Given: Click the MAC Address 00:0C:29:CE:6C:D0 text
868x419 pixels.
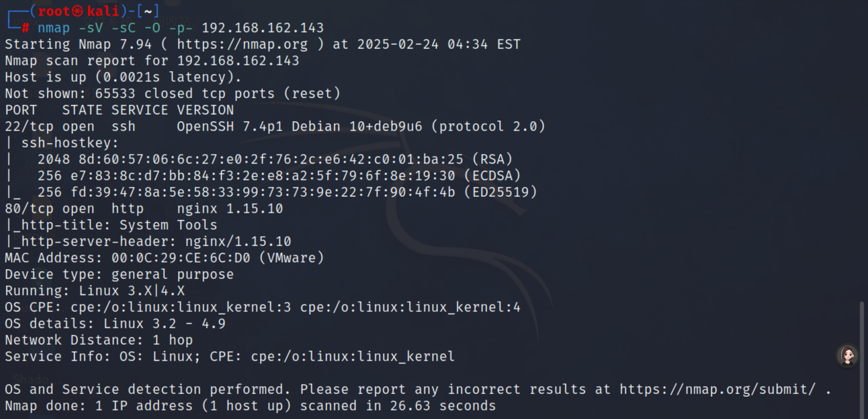Looking at the screenshot, I should pos(165,258).
